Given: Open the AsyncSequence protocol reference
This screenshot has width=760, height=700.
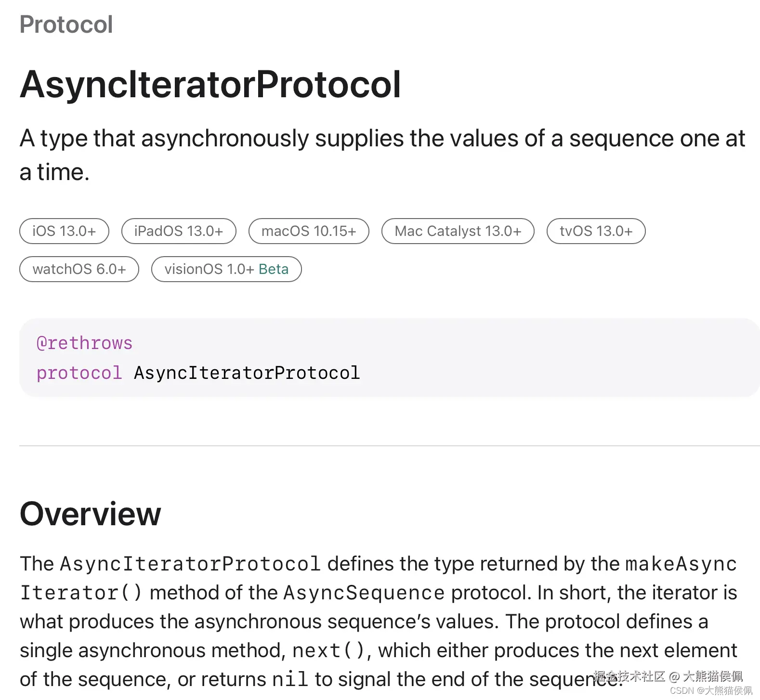Looking at the screenshot, I should 364,593.
